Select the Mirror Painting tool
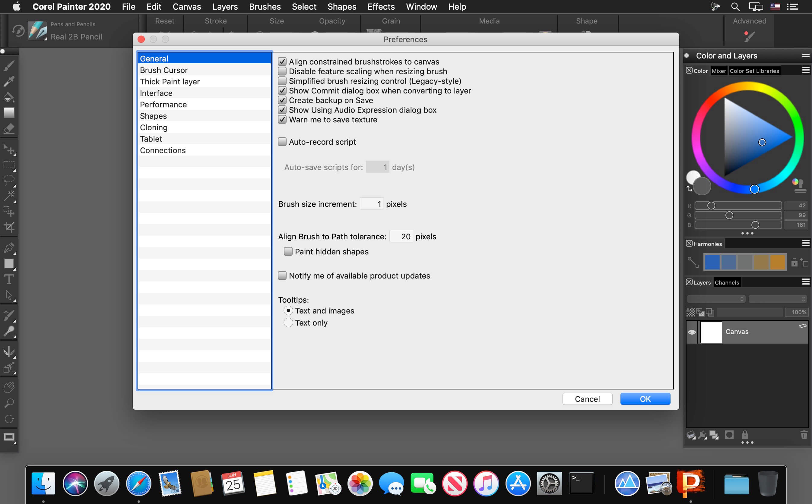The height and width of the screenshot is (504, 812). [9, 352]
